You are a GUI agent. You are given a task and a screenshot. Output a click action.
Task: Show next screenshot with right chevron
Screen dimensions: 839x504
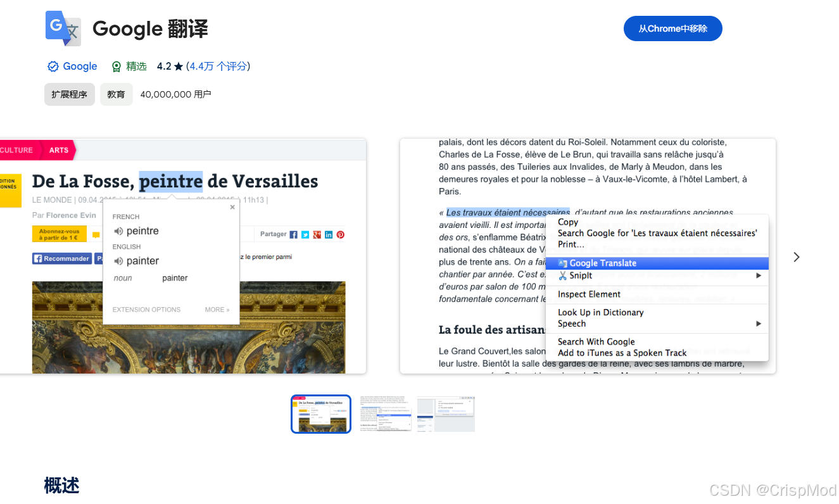coord(797,256)
